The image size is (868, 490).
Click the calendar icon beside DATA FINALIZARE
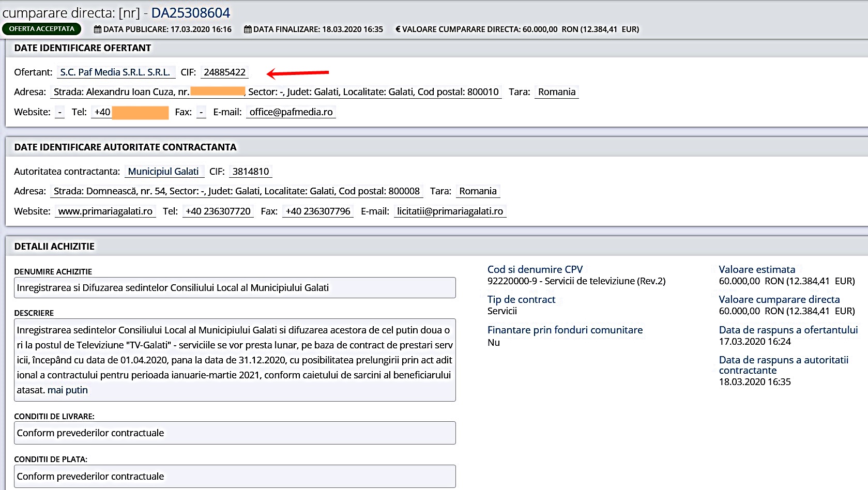click(x=248, y=29)
